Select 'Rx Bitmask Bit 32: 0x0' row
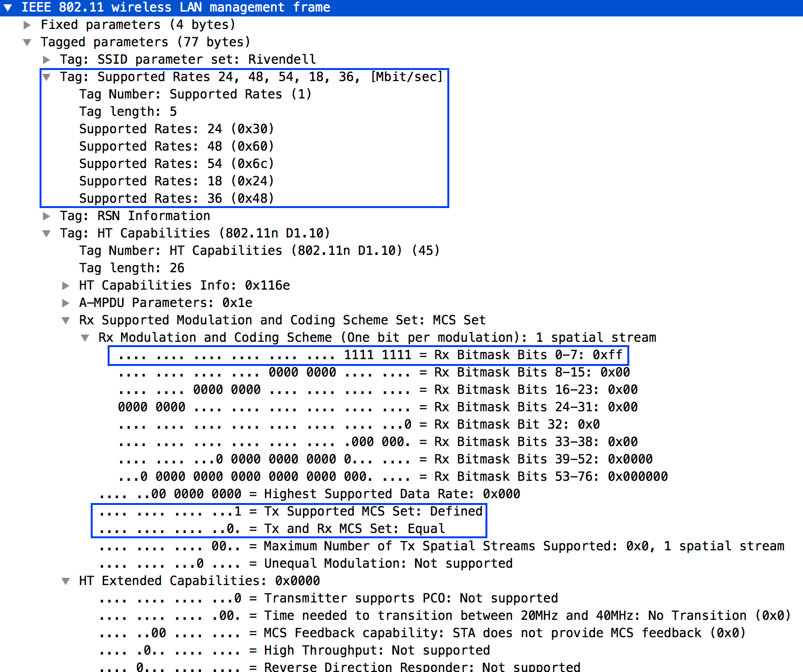The width and height of the screenshot is (803, 672). (x=359, y=424)
